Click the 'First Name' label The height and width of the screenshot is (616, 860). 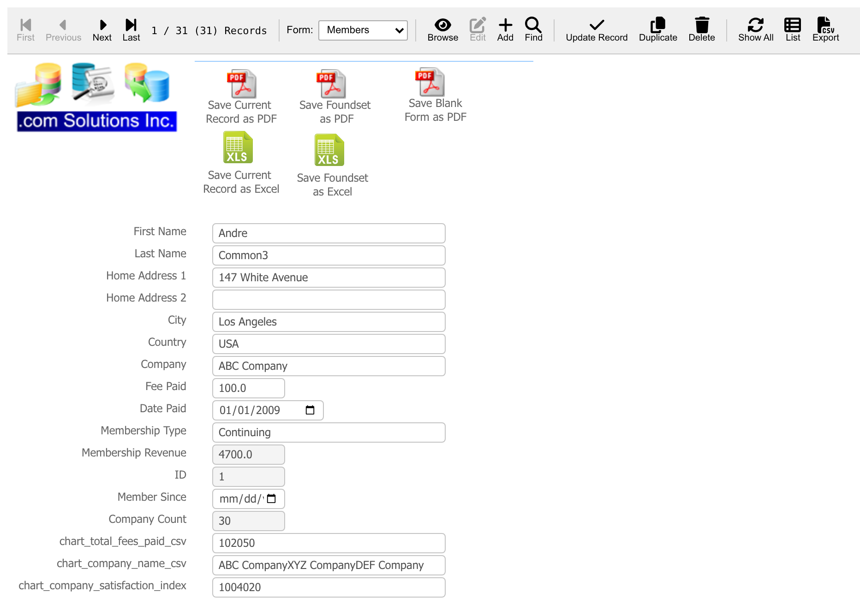[160, 231]
